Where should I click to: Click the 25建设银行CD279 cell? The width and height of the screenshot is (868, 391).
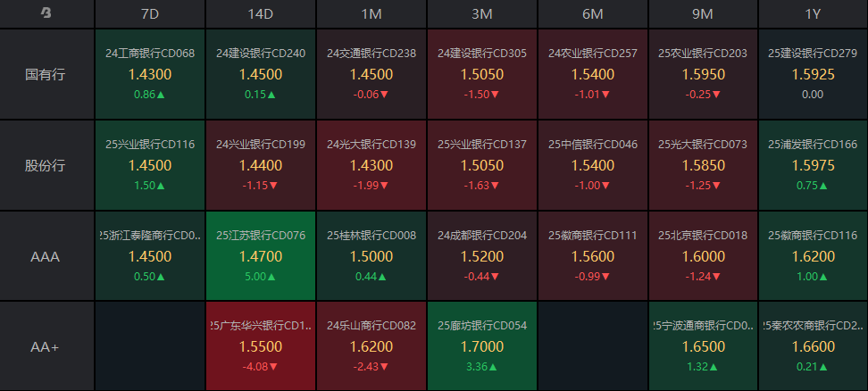click(x=813, y=74)
